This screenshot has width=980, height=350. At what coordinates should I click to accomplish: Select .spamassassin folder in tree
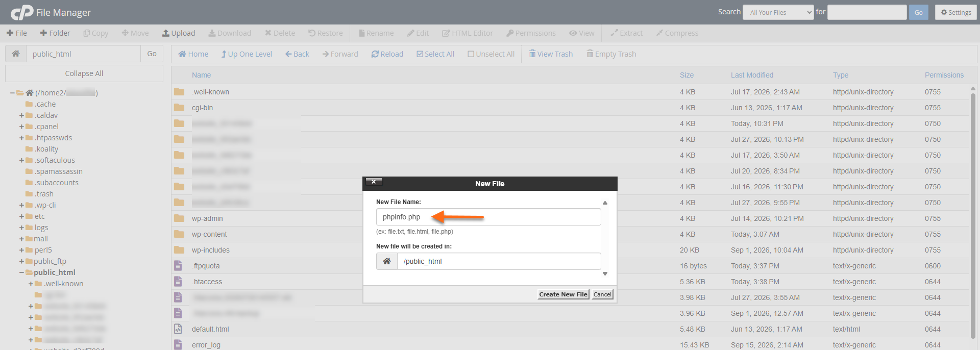tap(58, 171)
